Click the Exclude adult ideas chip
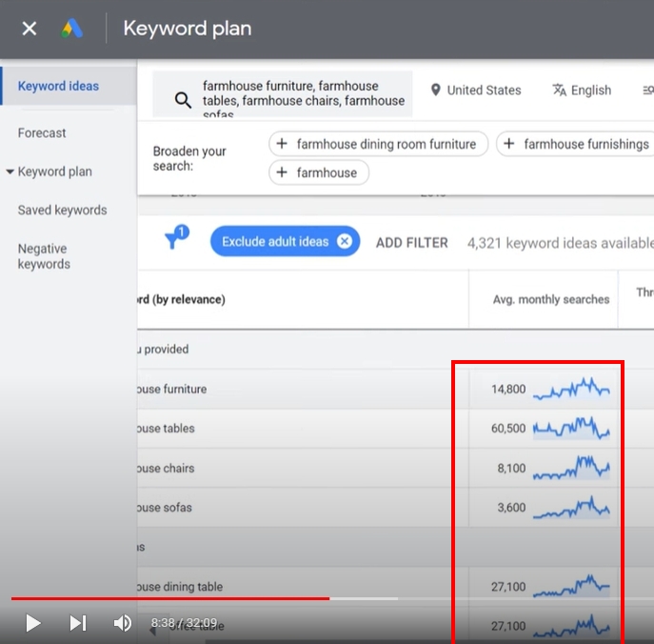654x644 pixels. pos(285,241)
